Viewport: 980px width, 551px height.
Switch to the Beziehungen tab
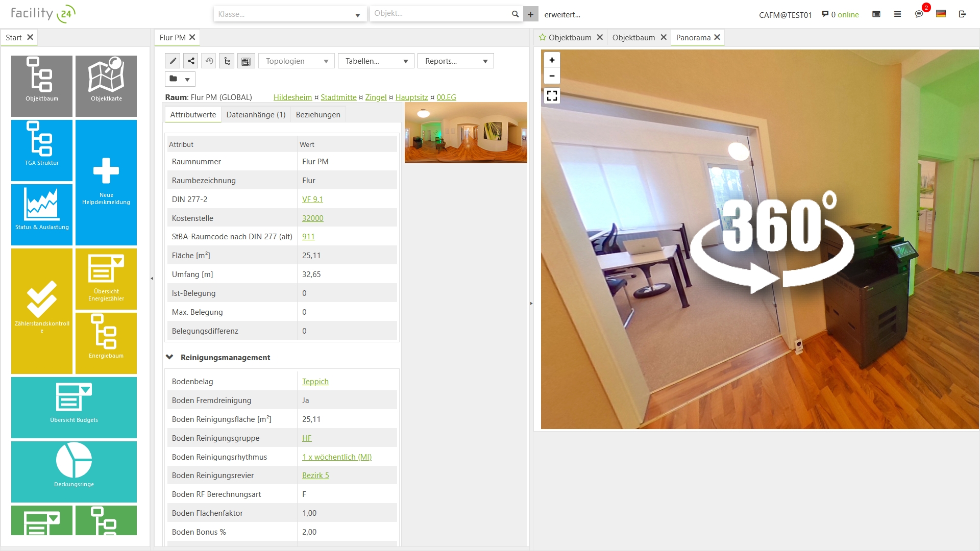click(x=317, y=114)
